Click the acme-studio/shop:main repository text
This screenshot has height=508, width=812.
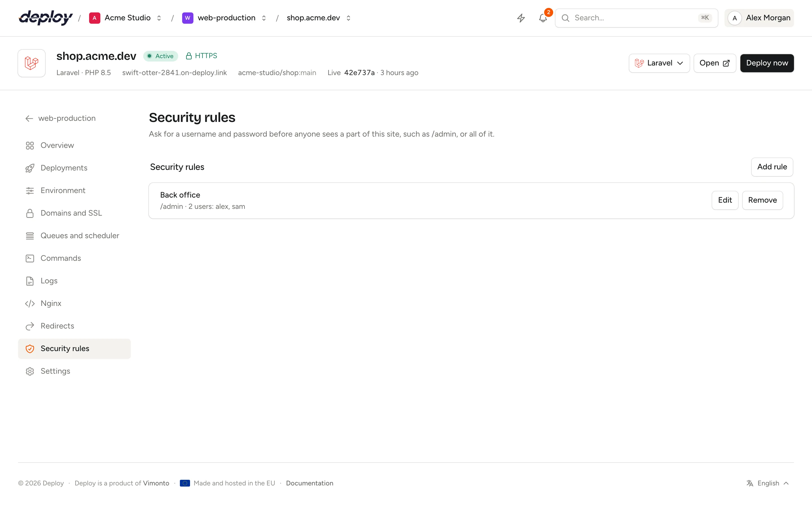(277, 73)
